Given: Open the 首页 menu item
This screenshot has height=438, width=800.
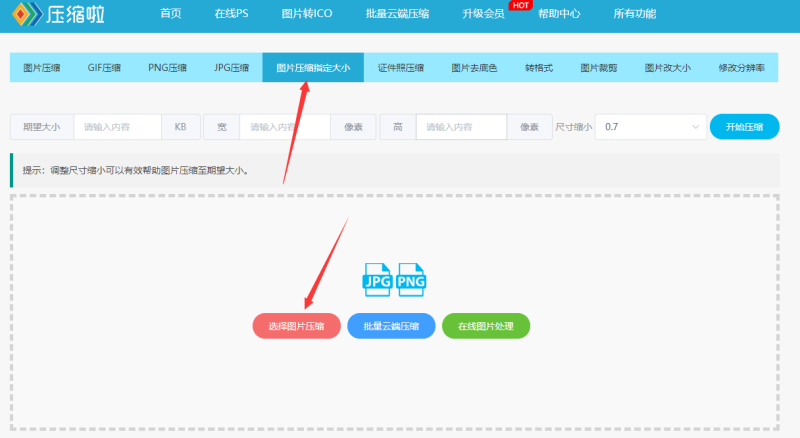Looking at the screenshot, I should pyautogui.click(x=170, y=14).
